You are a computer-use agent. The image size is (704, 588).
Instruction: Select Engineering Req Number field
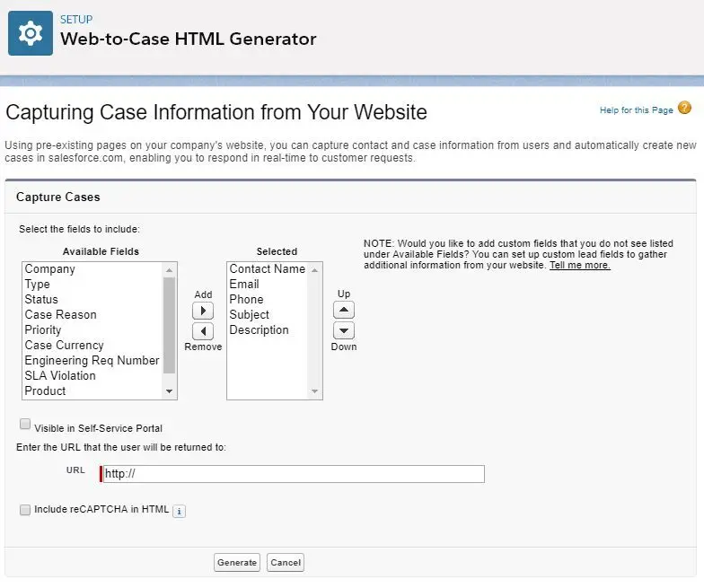pos(92,361)
